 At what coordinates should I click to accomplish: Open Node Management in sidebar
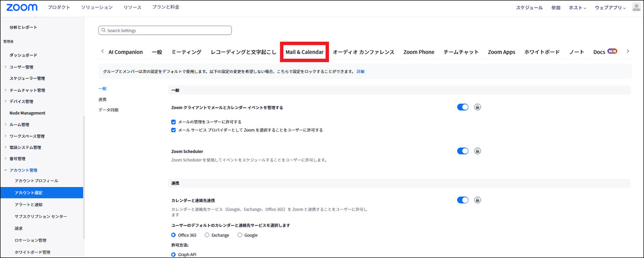(27, 113)
